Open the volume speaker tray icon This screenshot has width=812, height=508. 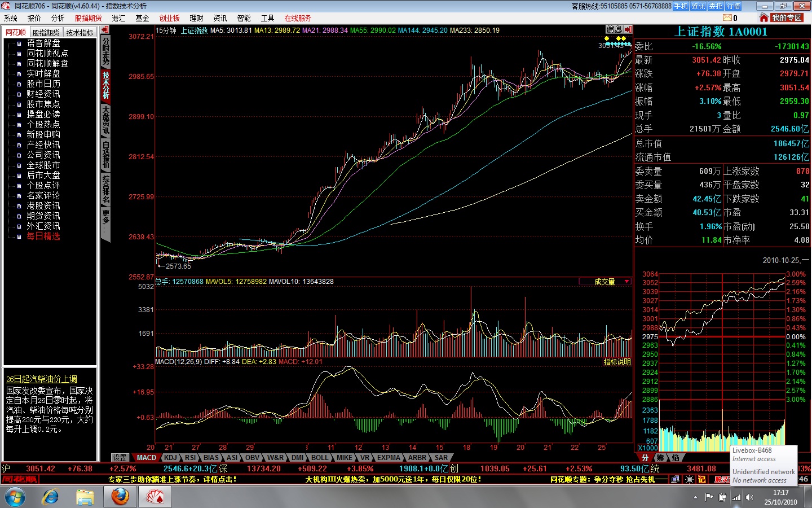pyautogui.click(x=749, y=497)
